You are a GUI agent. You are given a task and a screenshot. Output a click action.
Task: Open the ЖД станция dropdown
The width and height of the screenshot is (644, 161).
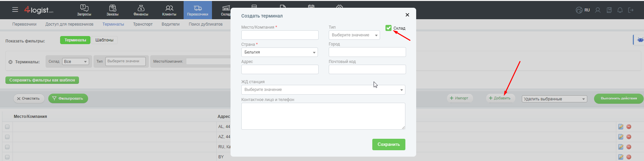coord(323,90)
